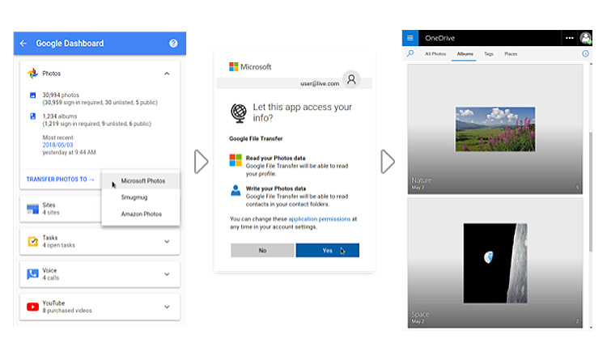Switch to the Places tab in OneDrive
Screen dimensions: 607x364
[x=511, y=54]
